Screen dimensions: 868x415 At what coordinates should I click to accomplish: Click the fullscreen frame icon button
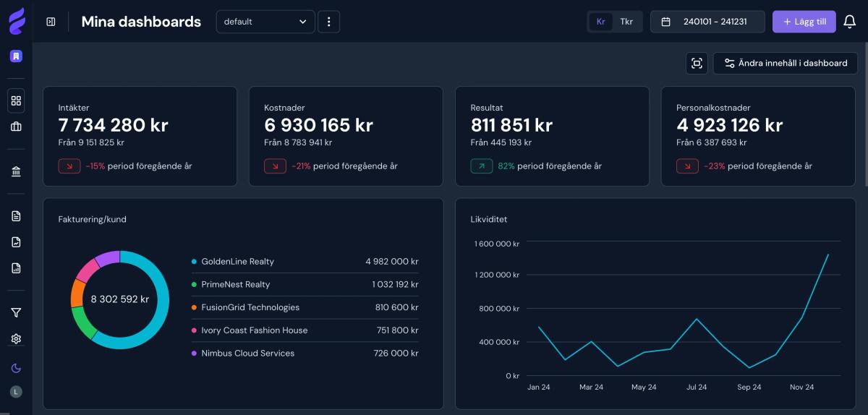click(697, 64)
